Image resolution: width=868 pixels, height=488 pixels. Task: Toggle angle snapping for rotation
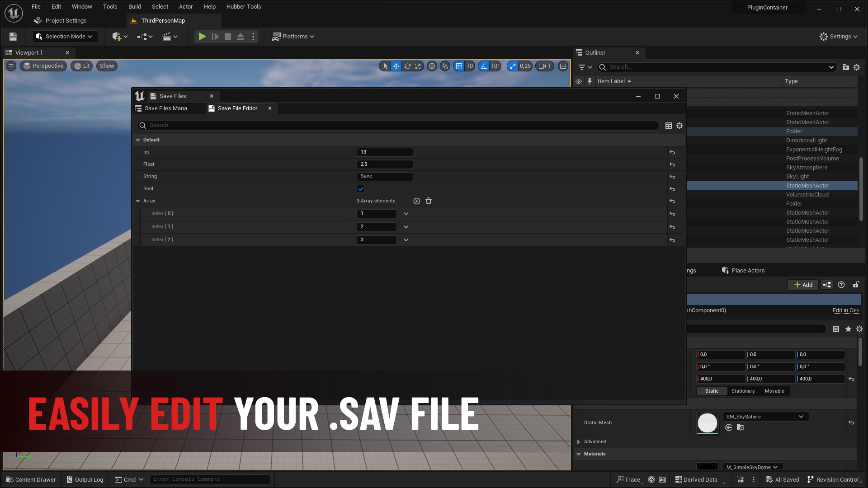coord(483,66)
